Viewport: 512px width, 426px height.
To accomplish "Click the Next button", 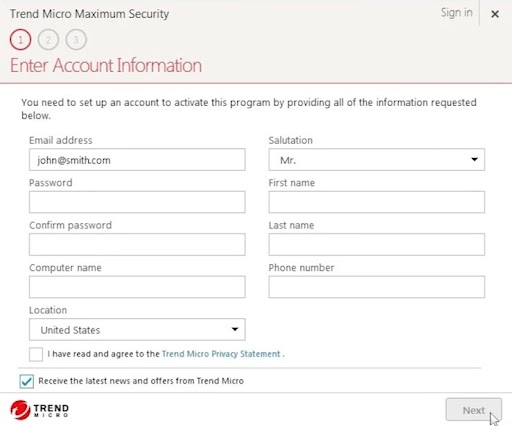I will pos(474,410).
